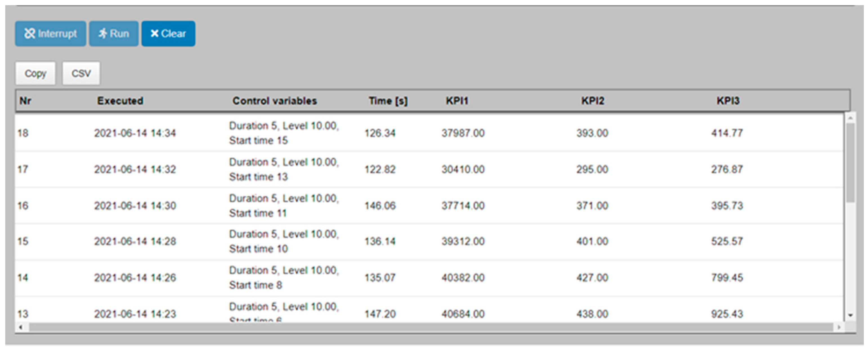Click vertical scrollbar up arrow
Image resolution: width=868 pixels, height=351 pixels.
click(850, 118)
